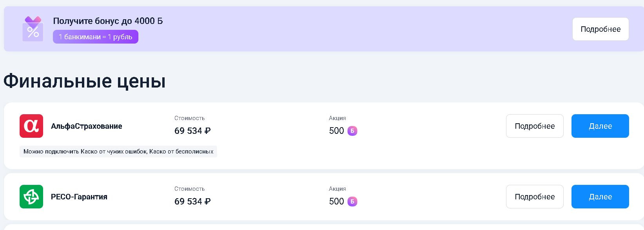Select the РЕСО-Гарантия company name
This screenshot has height=230, width=644.
pyautogui.click(x=79, y=197)
